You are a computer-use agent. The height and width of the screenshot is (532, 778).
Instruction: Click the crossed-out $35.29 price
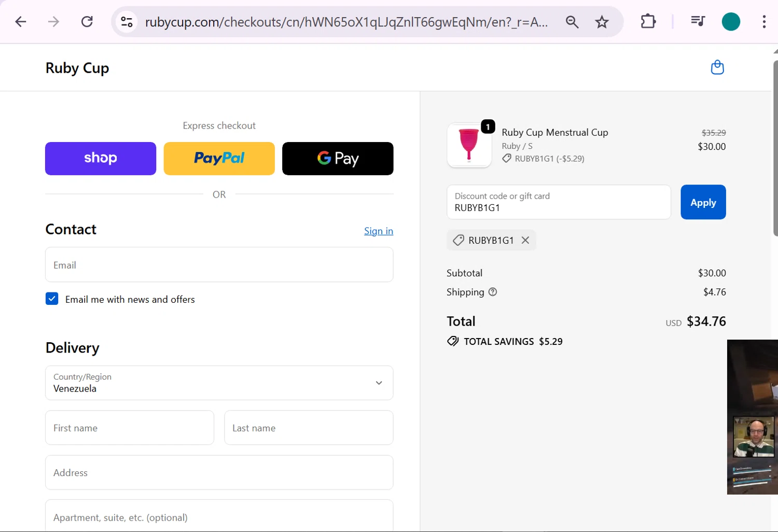714,133
